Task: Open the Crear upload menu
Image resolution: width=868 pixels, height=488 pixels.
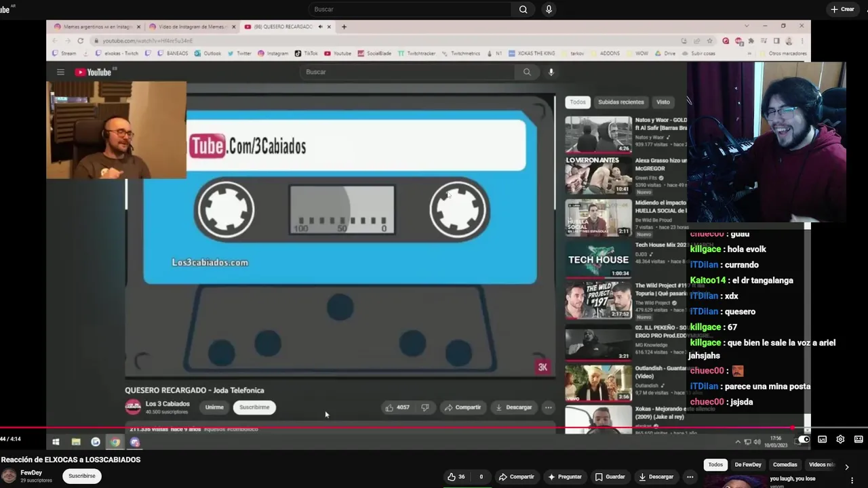Action: pyautogui.click(x=842, y=9)
